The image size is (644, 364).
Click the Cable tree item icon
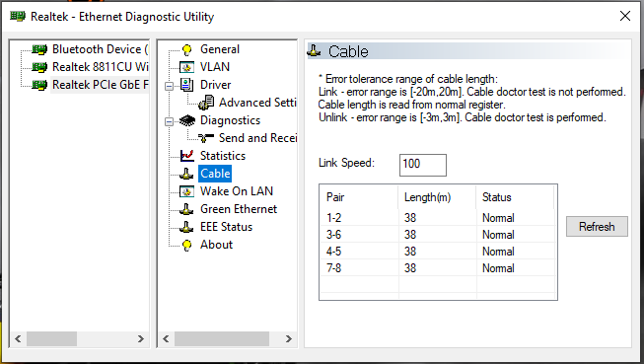186,174
